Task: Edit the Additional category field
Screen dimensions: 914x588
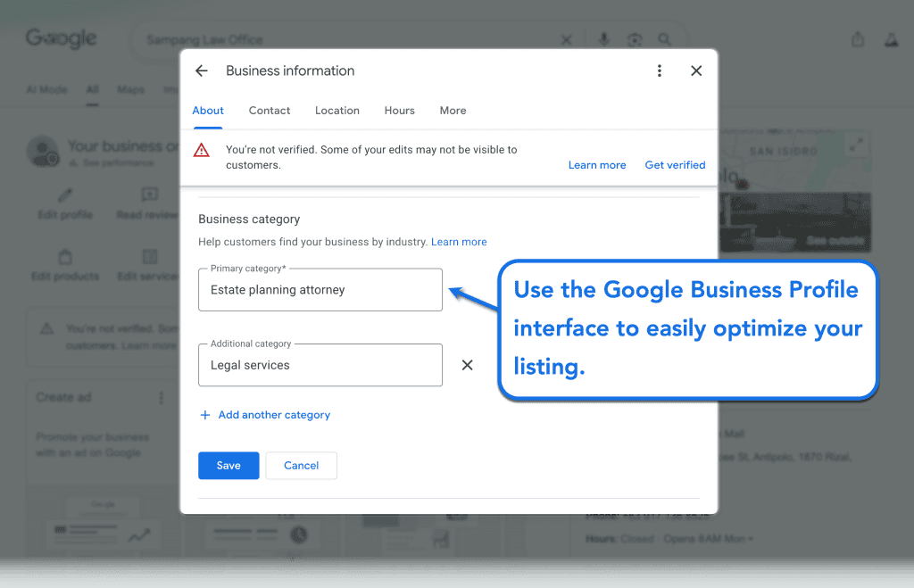Action: coord(320,365)
